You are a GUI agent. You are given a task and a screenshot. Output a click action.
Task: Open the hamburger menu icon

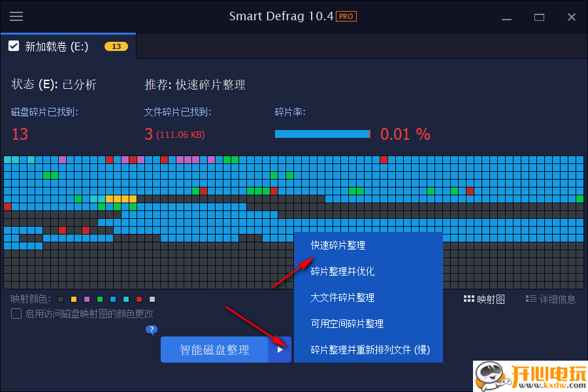[16, 16]
